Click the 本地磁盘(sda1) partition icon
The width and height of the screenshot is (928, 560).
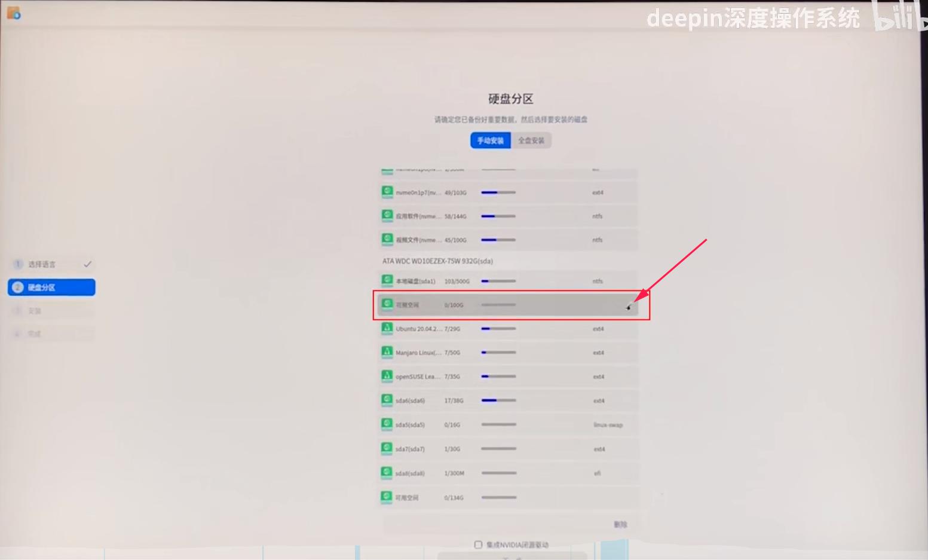[387, 280]
